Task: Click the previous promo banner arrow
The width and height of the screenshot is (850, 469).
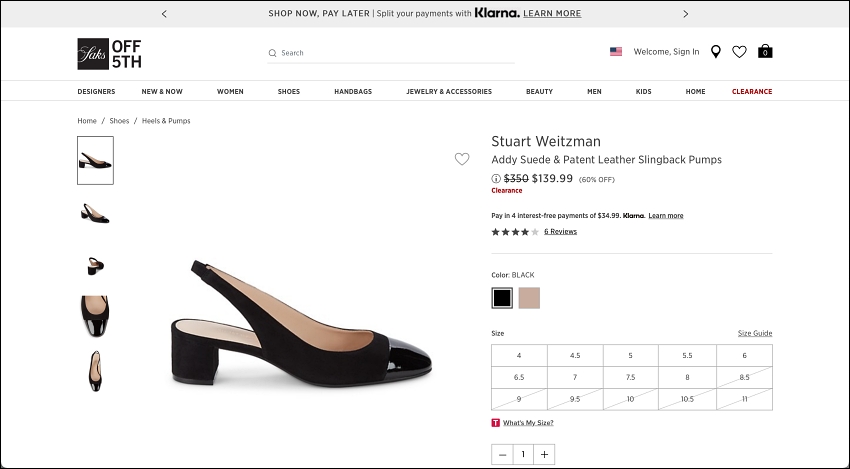Action: [164, 14]
